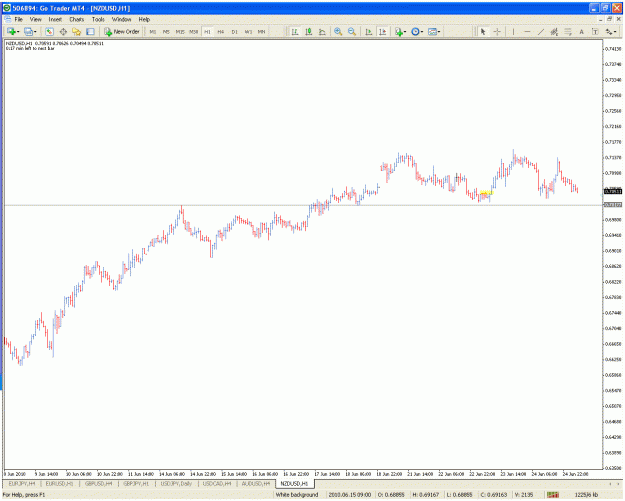Click the White background status bar entry
Image resolution: width=625 pixels, height=501 pixels.
297,495
